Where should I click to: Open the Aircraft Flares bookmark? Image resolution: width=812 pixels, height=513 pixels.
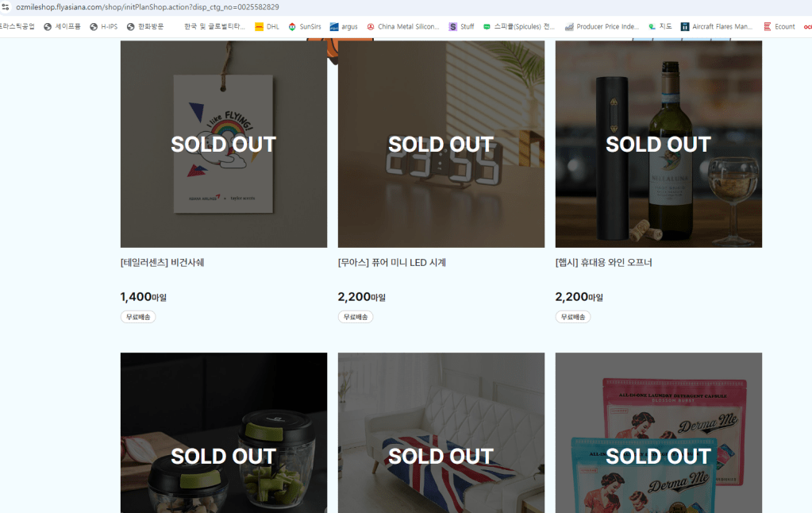pyautogui.click(x=716, y=26)
